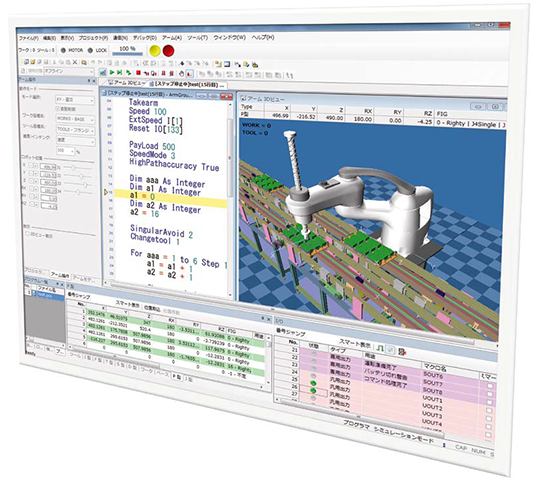
Task: Click the X minus jog button
Action: pos(30,166)
